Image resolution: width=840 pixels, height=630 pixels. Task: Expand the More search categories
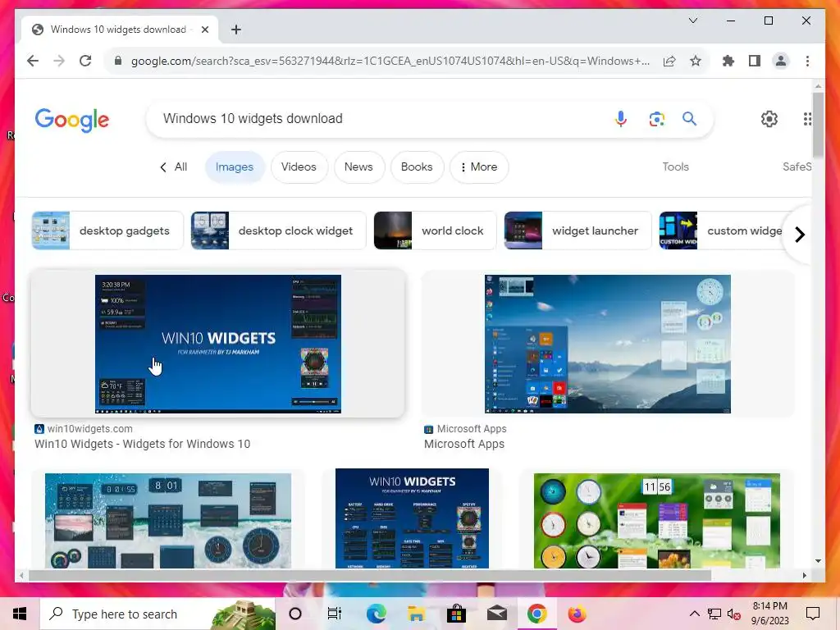tap(479, 167)
